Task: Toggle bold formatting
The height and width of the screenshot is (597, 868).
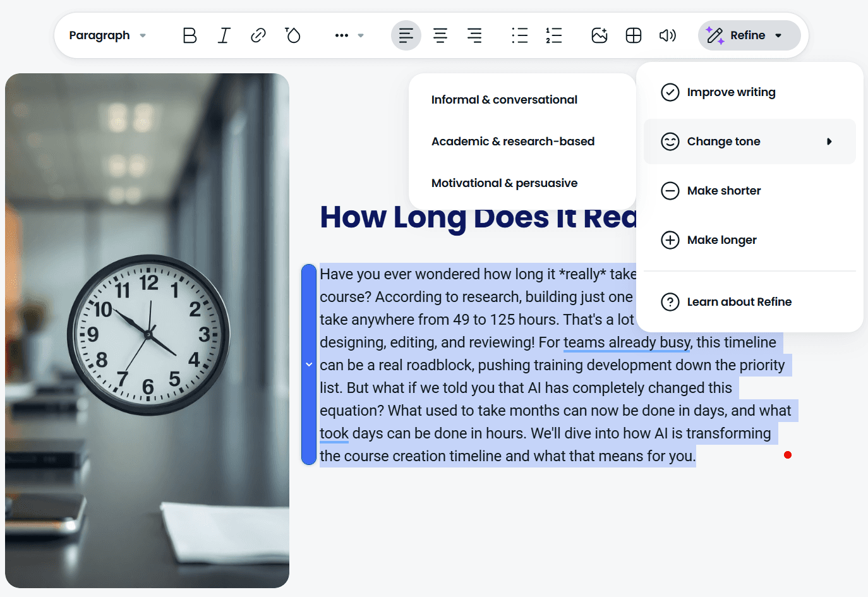Action: click(x=190, y=35)
